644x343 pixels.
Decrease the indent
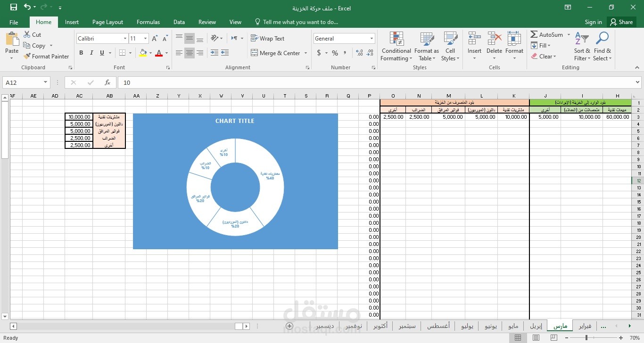214,53
